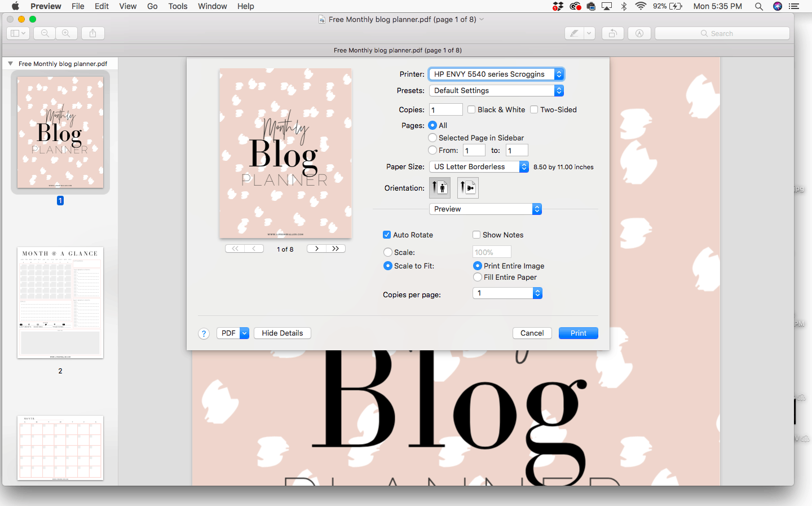Image resolution: width=812 pixels, height=506 pixels.
Task: Enable the Black & White checkbox
Action: (471, 110)
